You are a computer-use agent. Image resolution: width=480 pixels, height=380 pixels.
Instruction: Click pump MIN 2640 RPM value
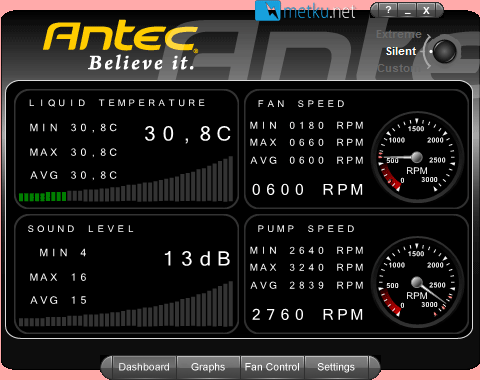point(307,251)
